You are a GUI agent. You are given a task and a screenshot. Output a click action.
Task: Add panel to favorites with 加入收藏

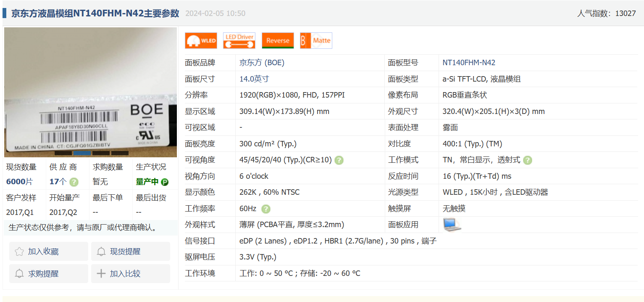tap(49, 252)
